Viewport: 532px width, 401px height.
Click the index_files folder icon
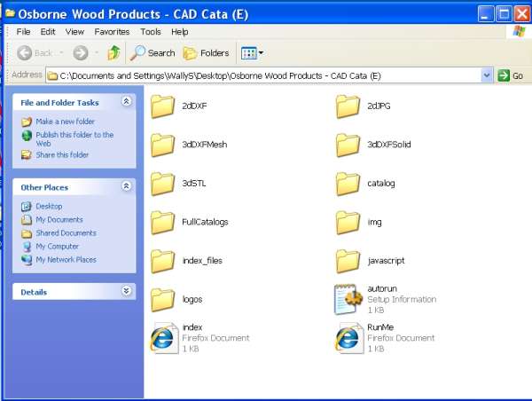tap(163, 261)
